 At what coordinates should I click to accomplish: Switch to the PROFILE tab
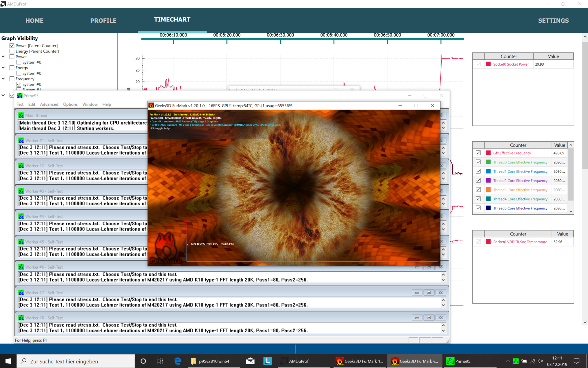click(x=103, y=21)
